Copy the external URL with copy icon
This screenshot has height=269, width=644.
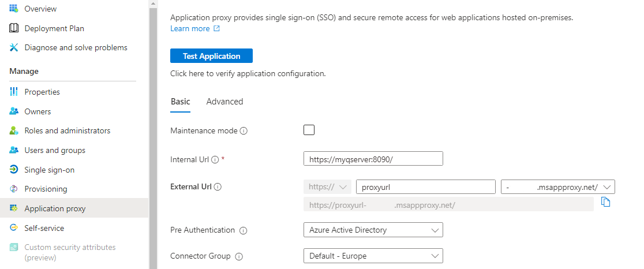(605, 202)
